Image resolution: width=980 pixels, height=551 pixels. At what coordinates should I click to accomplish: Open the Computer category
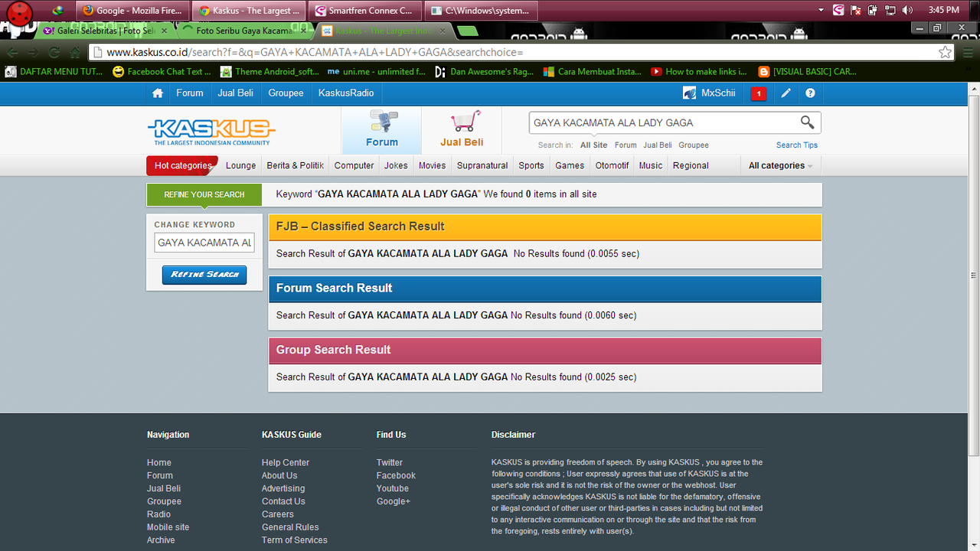tap(354, 165)
